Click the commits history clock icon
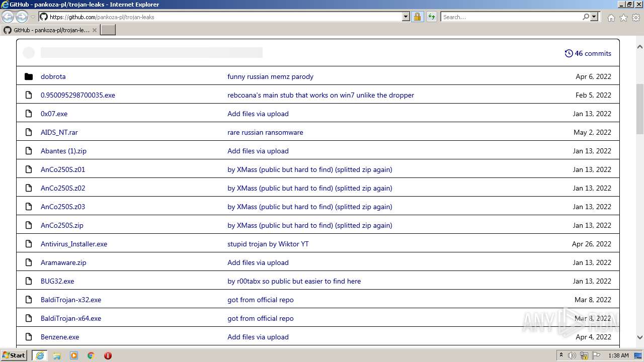Image resolution: width=644 pixels, height=362 pixels. click(x=569, y=53)
